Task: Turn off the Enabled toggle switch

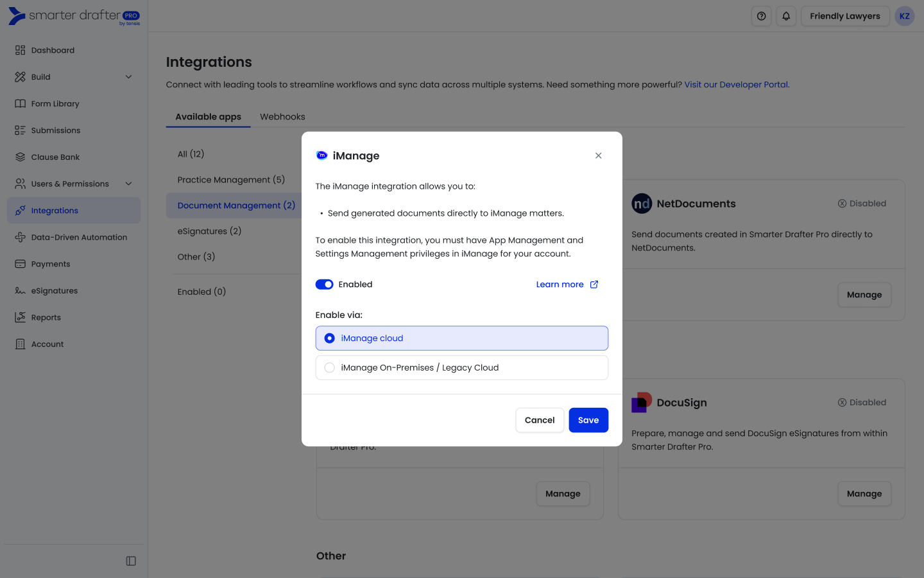Action: 324,285
